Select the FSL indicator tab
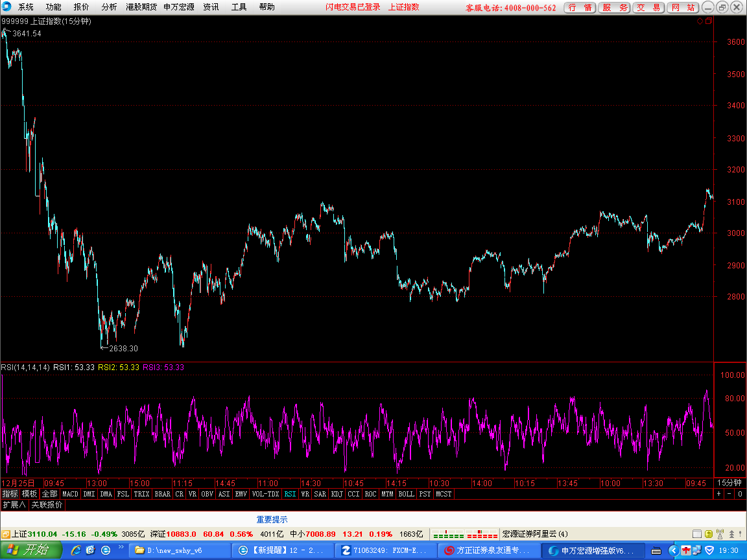 [x=123, y=494]
